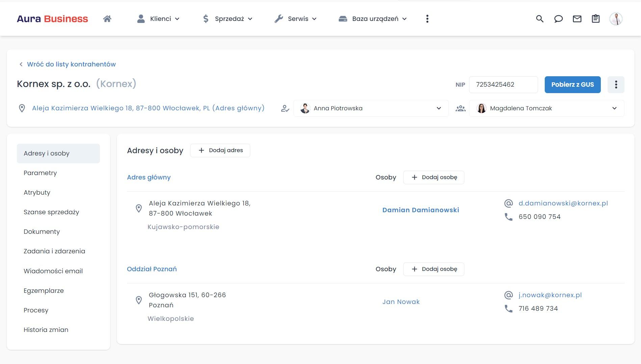Click the map pin by Głogowska 151 address
This screenshot has height=364, width=641.
[x=139, y=300]
